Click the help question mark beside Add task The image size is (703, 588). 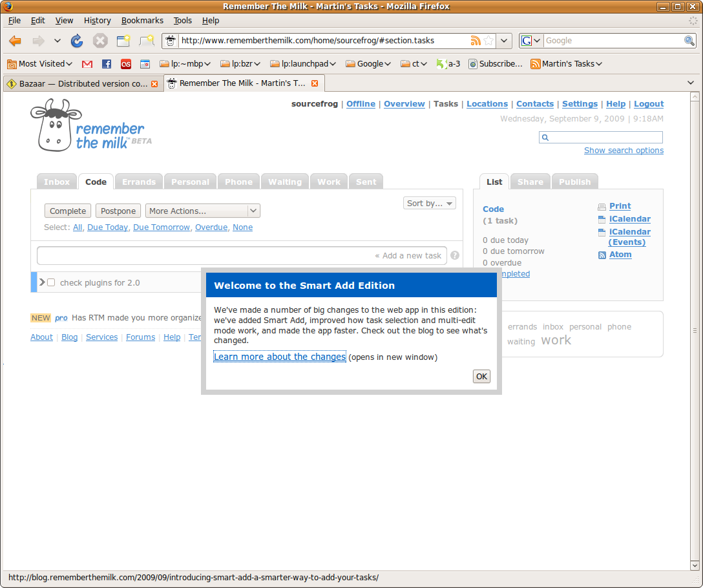coord(455,255)
